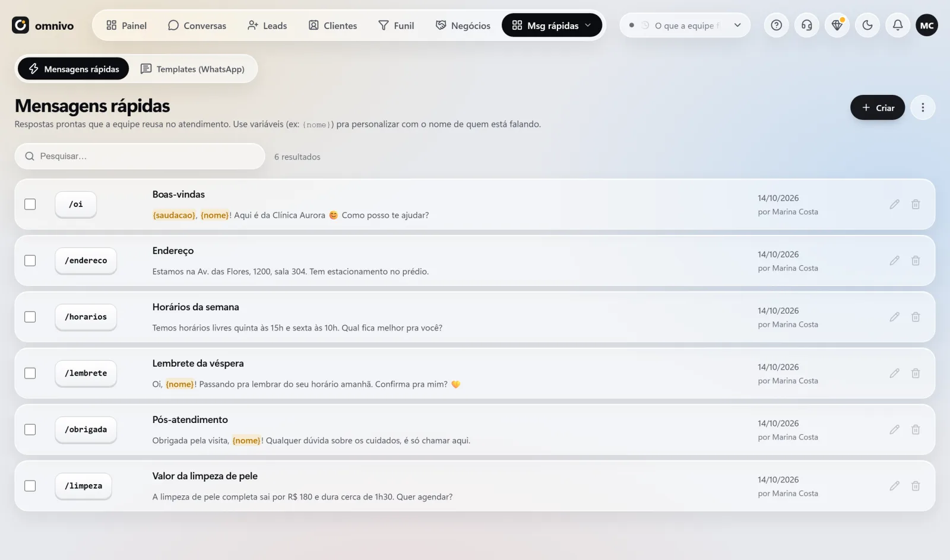Image resolution: width=950 pixels, height=560 pixels.
Task: Select the /oi message checkbox
Action: [30, 204]
